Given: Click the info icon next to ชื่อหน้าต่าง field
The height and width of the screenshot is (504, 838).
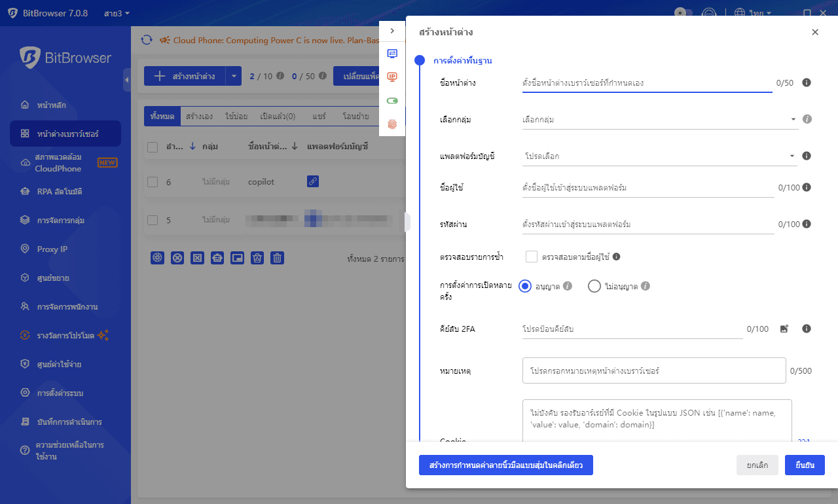Looking at the screenshot, I should click(x=807, y=82).
